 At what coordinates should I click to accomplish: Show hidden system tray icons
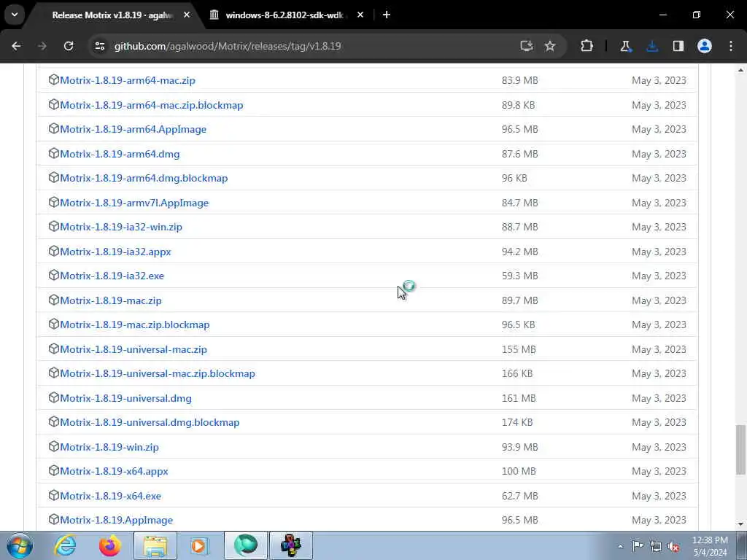(620, 546)
